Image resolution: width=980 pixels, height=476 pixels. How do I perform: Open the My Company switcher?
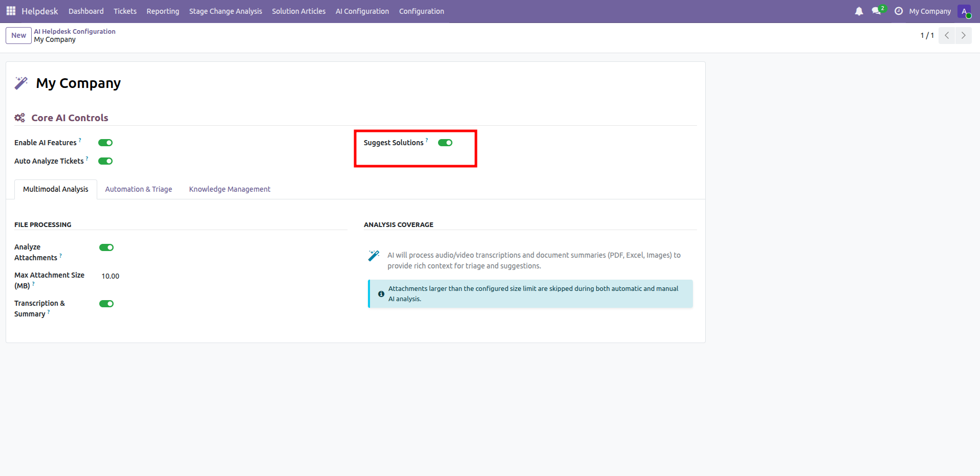(930, 11)
